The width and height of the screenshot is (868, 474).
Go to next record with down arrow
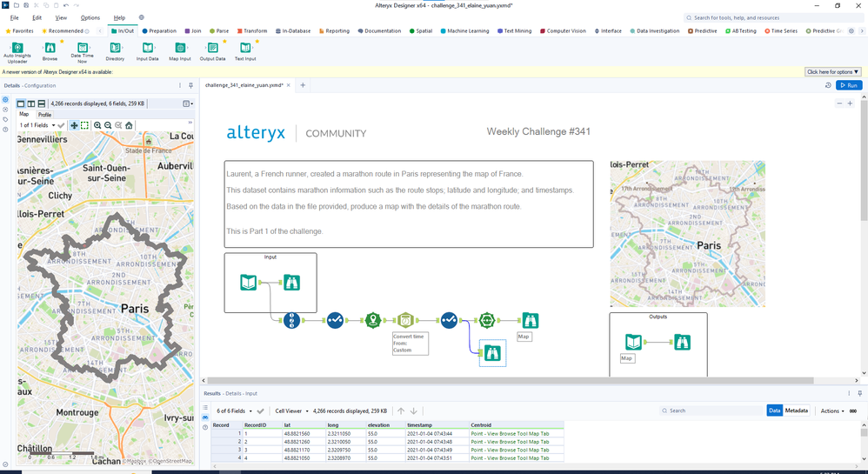[x=413, y=411]
